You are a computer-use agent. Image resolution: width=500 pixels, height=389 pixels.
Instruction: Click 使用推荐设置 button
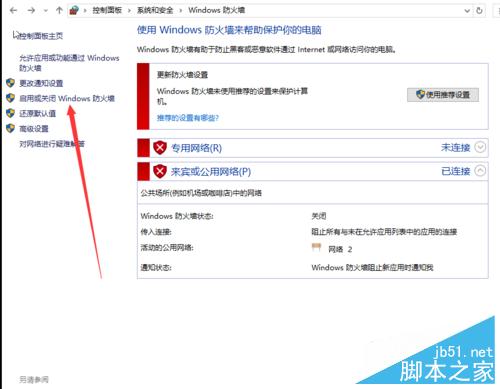(443, 95)
